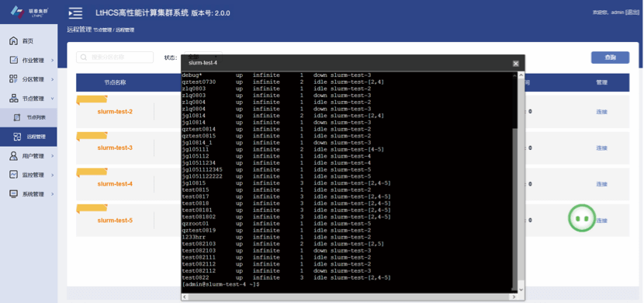Click the terminal horizontal scroll left arrow
This screenshot has height=303, width=644.
(x=185, y=297)
